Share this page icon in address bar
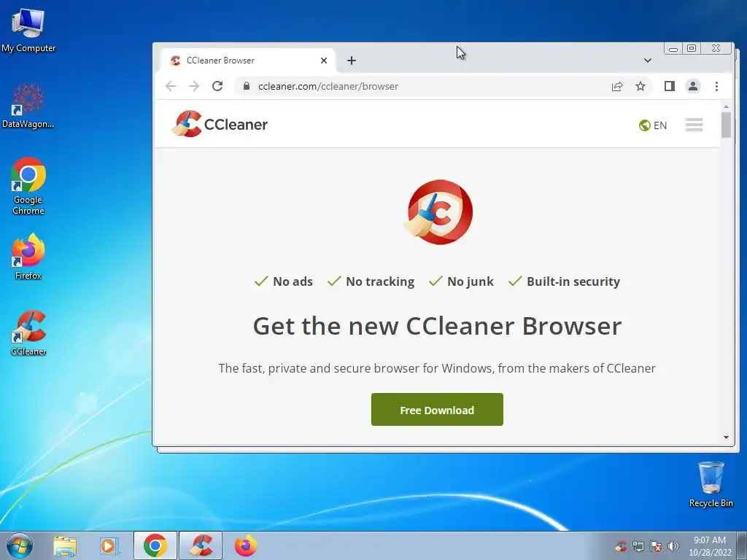747x560 pixels. coord(617,86)
